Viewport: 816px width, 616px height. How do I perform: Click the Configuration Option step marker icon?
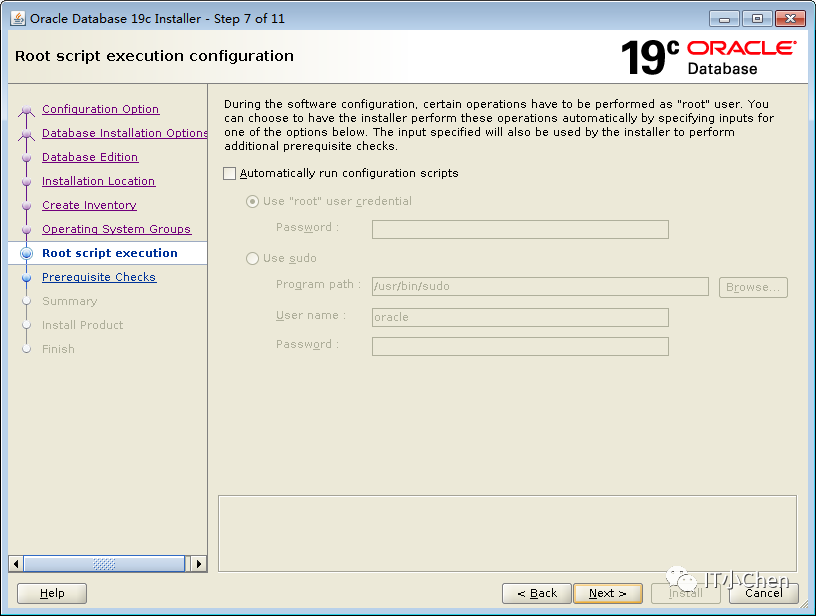pos(27,110)
